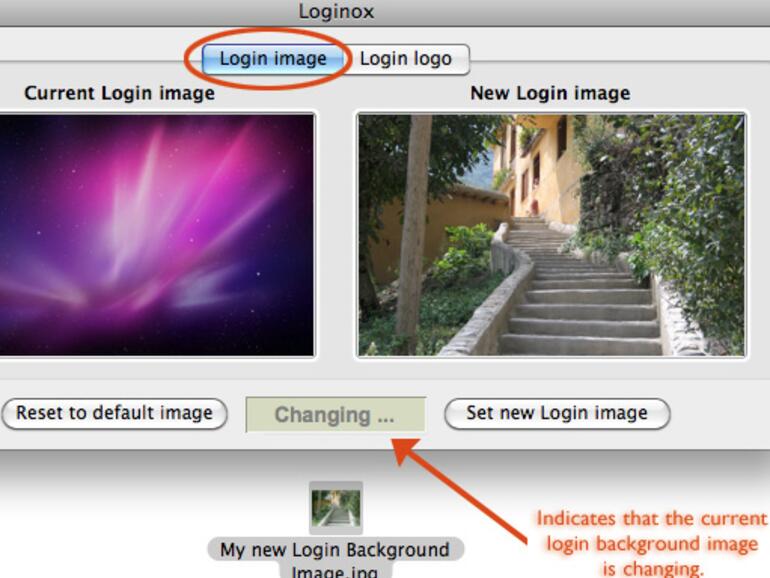Click the tree trunk in the new image
The width and height of the screenshot is (770, 578).
click(413, 231)
